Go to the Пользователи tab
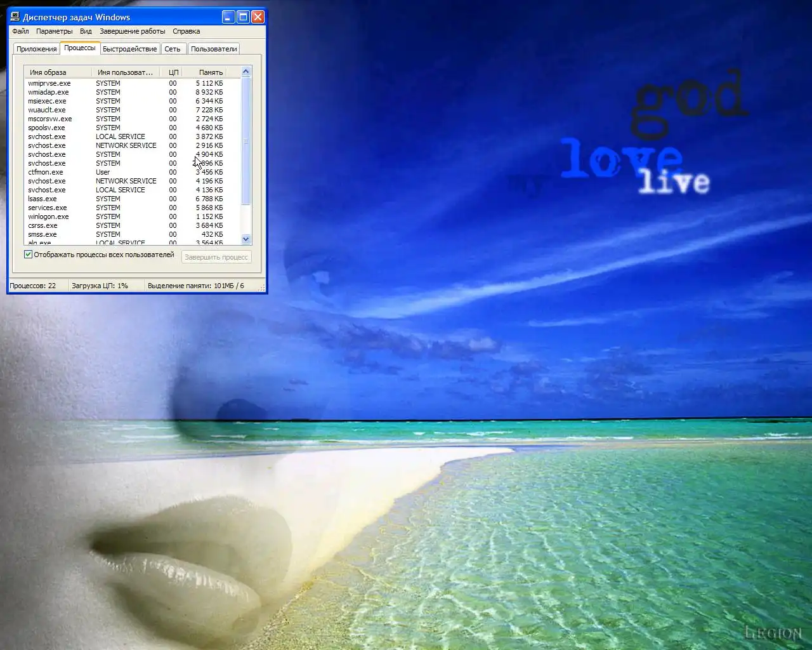 (x=214, y=49)
